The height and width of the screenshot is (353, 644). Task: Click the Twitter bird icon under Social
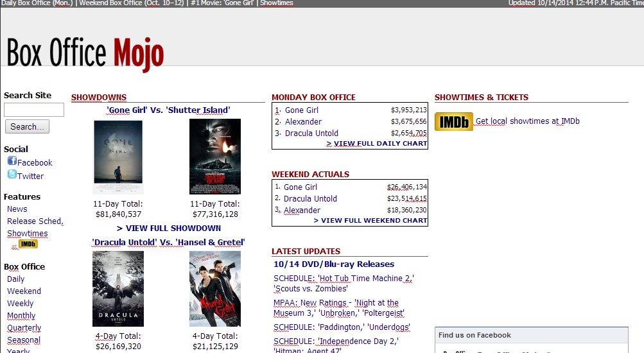12,174
